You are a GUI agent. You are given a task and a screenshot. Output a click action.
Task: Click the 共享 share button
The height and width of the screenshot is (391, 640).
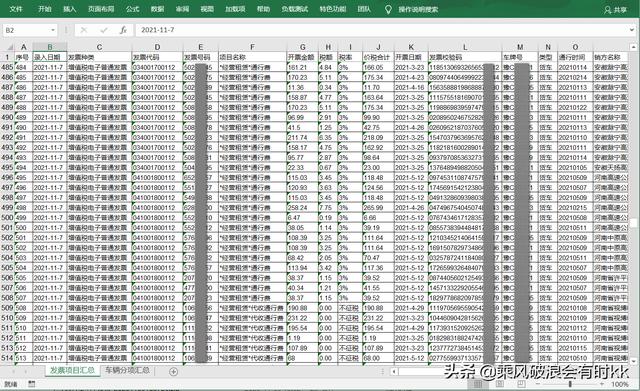616,10
